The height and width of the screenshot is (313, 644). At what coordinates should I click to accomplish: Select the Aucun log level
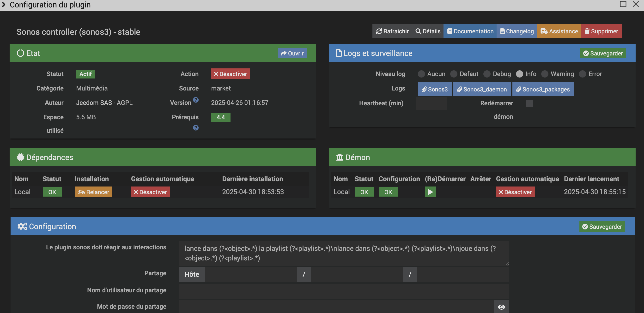point(421,74)
